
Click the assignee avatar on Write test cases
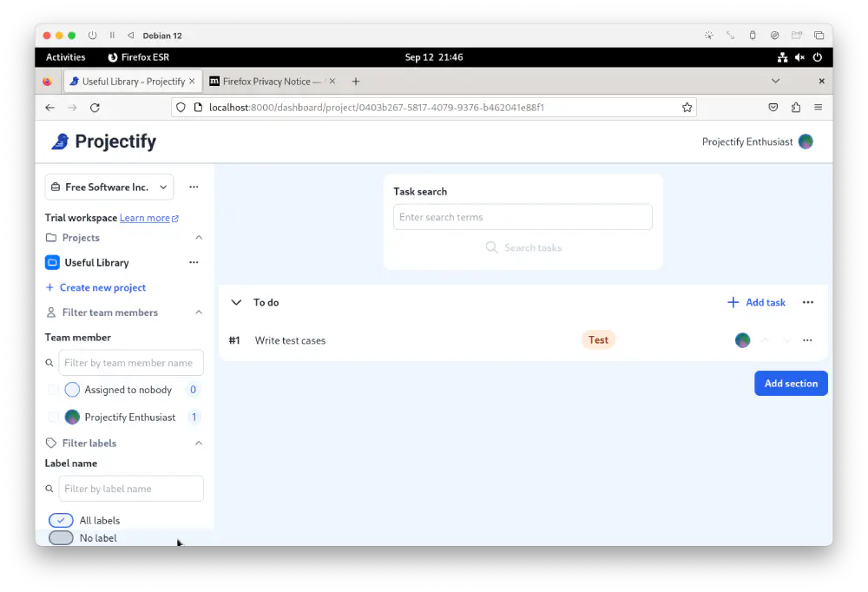742,340
